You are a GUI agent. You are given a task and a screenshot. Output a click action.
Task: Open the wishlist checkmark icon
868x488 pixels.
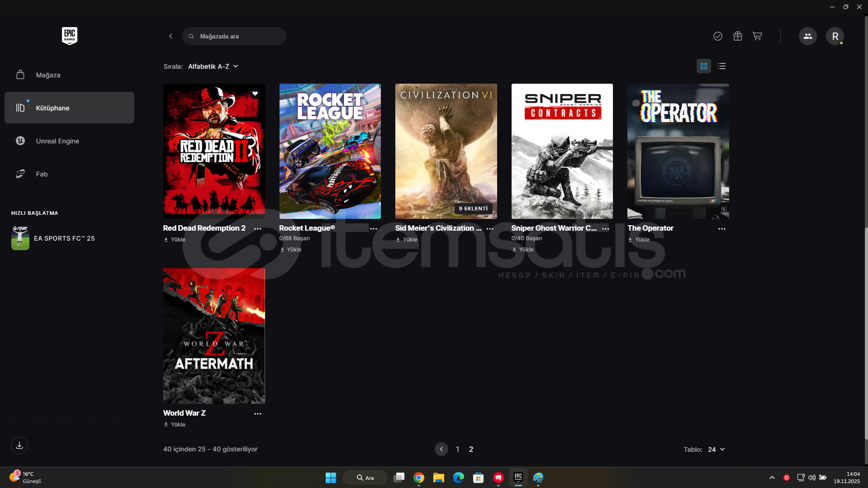pos(718,36)
